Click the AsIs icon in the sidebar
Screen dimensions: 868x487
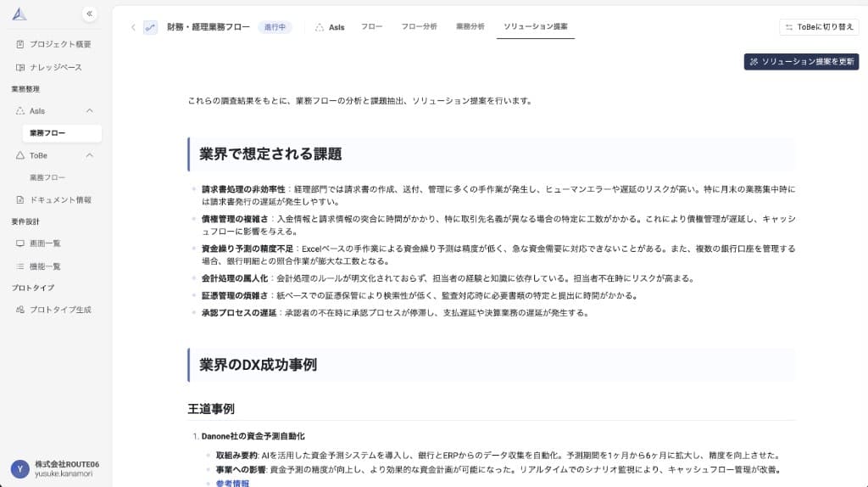coord(20,111)
